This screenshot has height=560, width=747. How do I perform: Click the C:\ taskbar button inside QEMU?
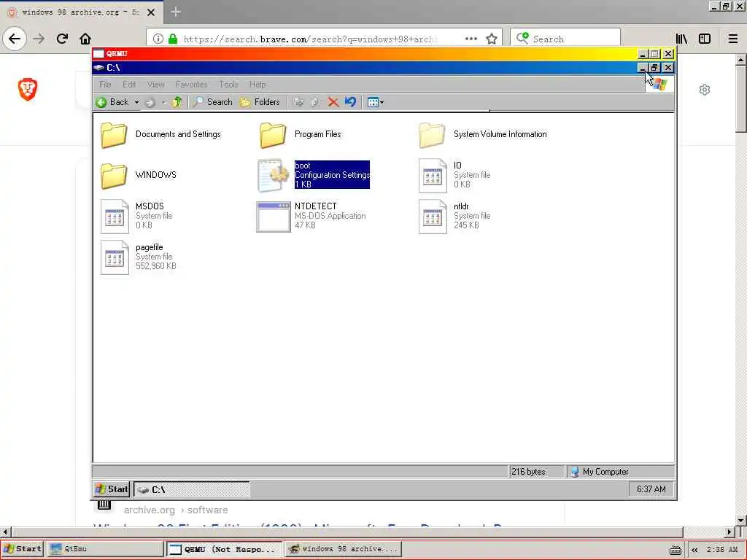tap(192, 489)
